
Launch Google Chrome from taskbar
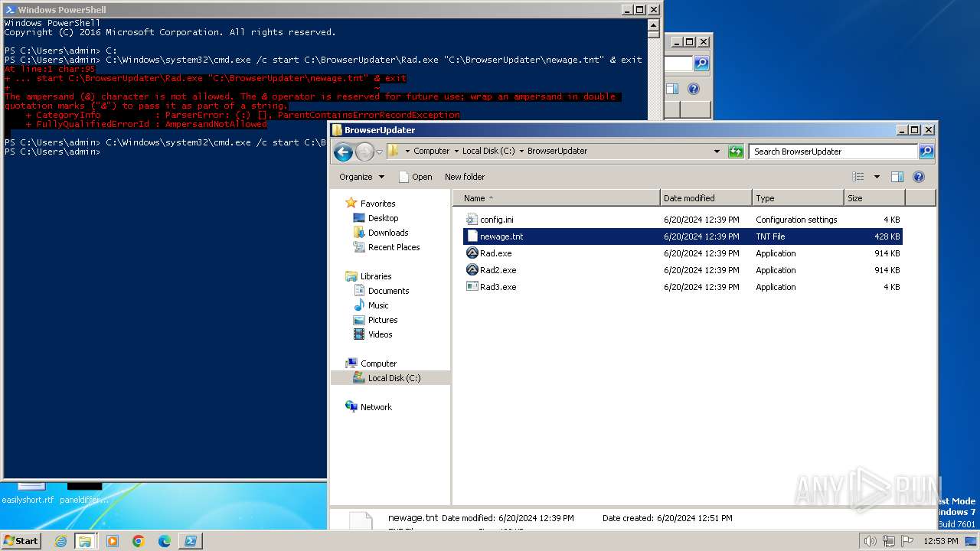click(139, 541)
